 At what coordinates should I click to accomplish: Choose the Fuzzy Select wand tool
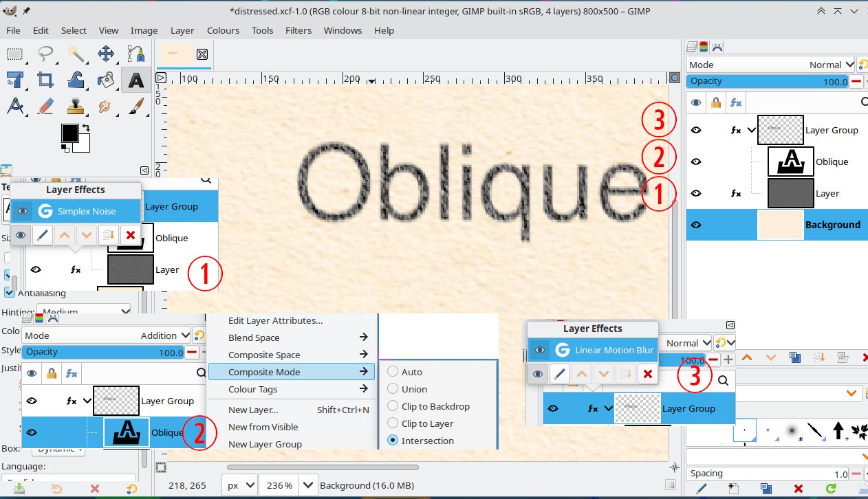coord(76,54)
